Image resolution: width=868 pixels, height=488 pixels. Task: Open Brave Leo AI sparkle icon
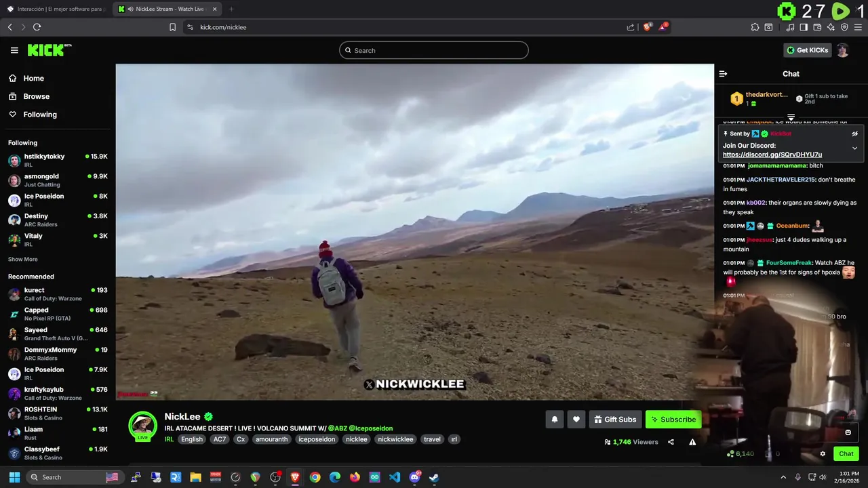831,27
